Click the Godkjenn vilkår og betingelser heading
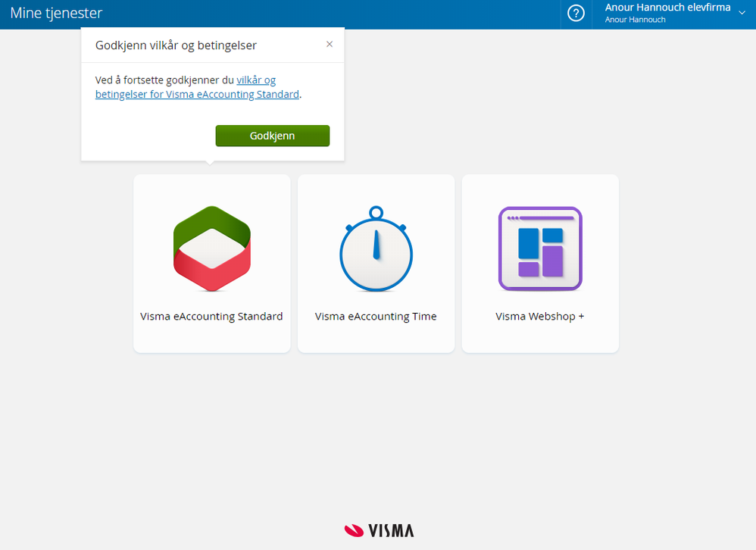This screenshot has width=756, height=550. point(176,45)
